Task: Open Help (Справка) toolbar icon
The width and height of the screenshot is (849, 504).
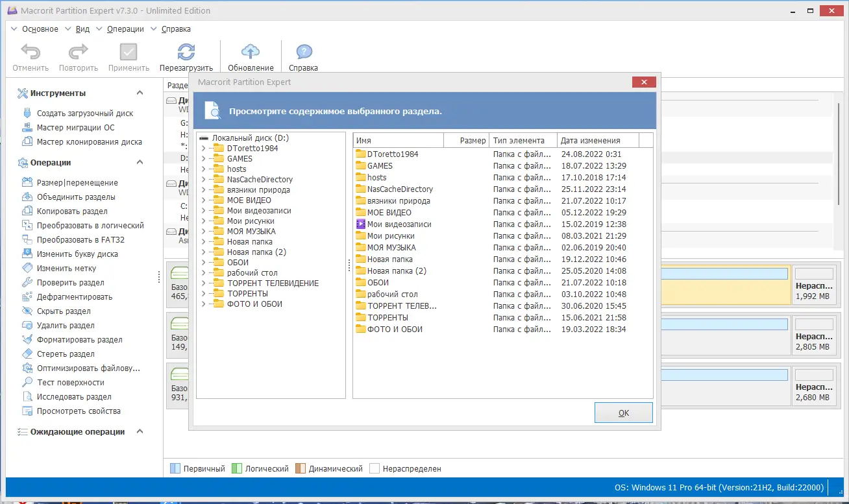Action: [x=303, y=53]
